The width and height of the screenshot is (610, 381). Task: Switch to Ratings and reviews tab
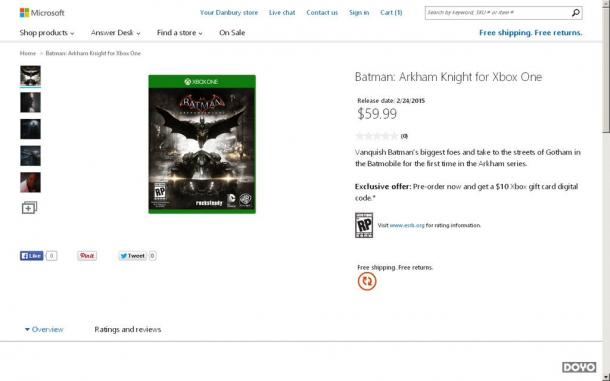pos(128,329)
